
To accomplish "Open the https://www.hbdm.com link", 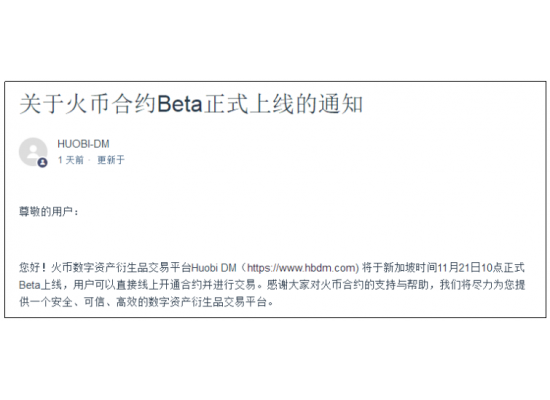I will click(303, 268).
